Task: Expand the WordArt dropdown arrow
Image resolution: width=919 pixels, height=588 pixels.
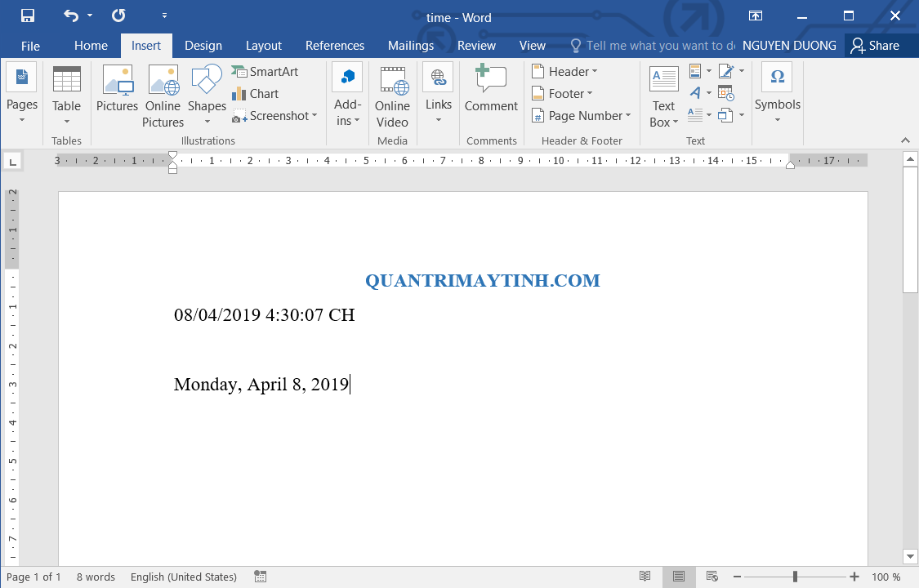Action: click(x=708, y=92)
